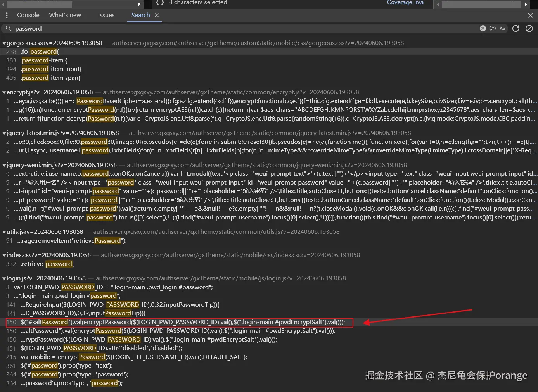Switch to the Issues tab
The height and width of the screenshot is (392, 538).
pyautogui.click(x=106, y=15)
